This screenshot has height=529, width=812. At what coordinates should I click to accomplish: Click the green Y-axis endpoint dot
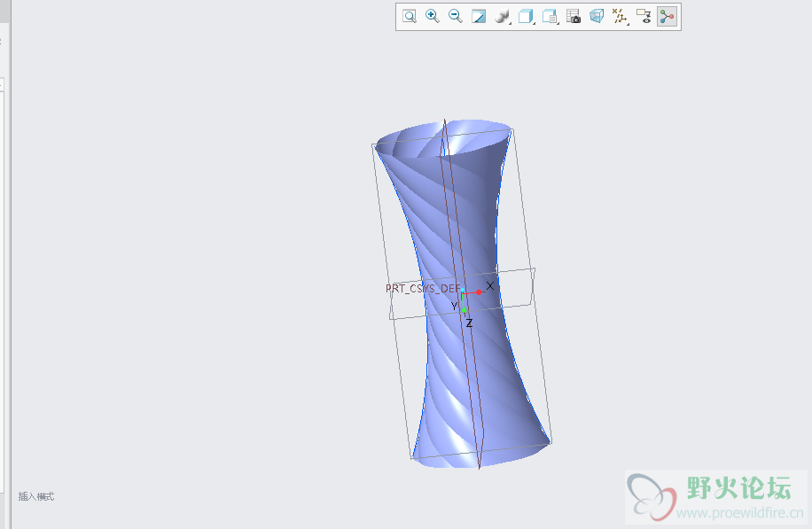(x=464, y=310)
